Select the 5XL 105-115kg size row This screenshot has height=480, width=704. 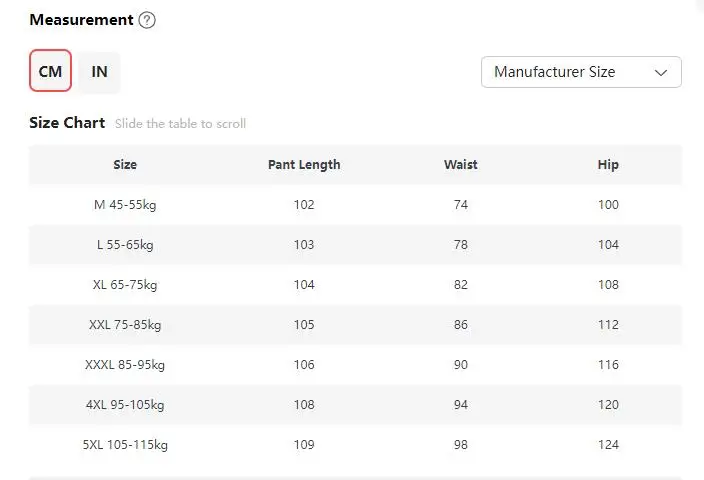pyautogui.click(x=355, y=445)
